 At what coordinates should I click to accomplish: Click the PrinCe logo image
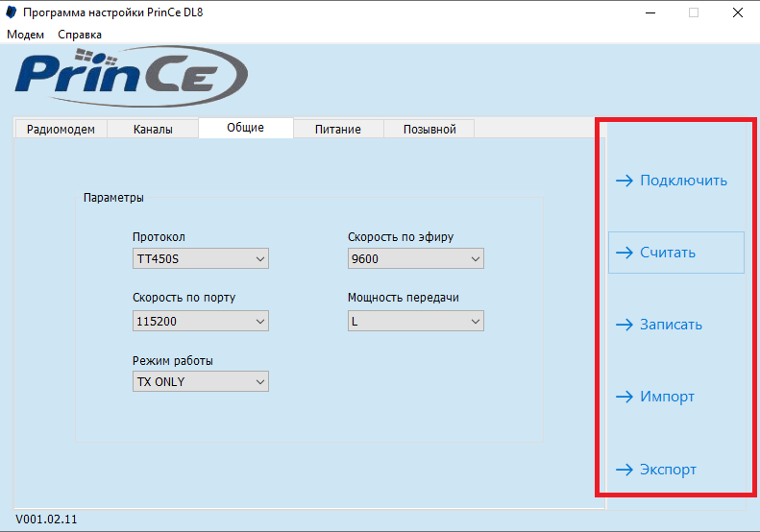132,76
